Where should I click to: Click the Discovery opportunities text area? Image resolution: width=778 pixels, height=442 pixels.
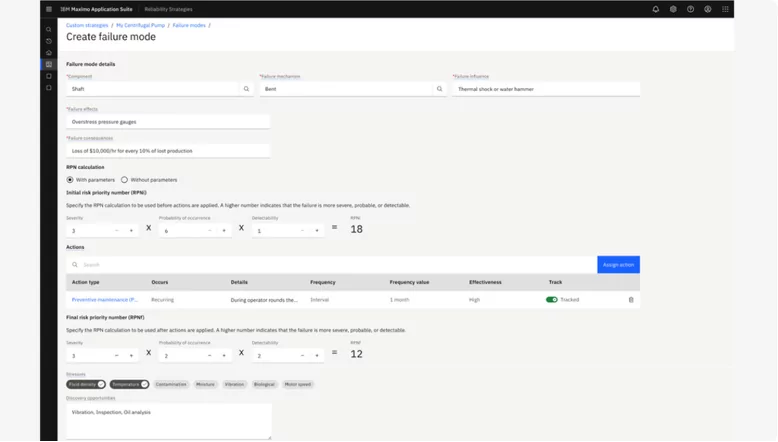pyautogui.click(x=169, y=421)
